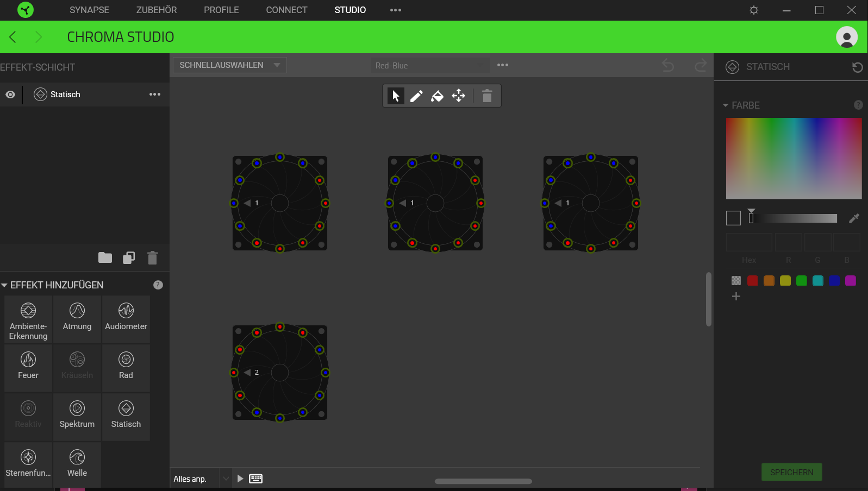Add Audiometer effect
Screen dimensions: 868x491
click(x=126, y=320)
